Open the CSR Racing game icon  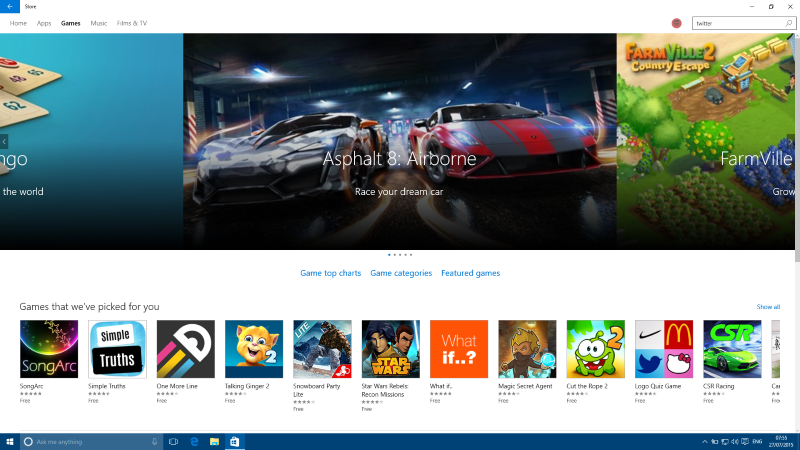click(733, 349)
